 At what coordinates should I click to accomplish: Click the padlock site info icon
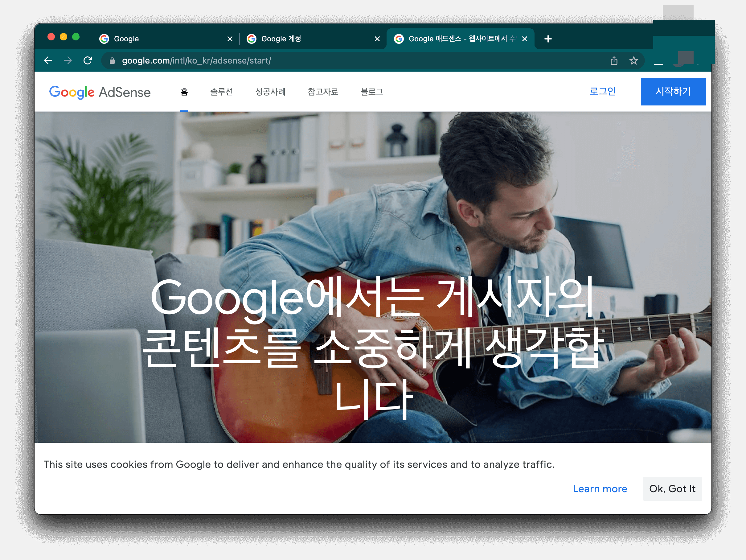112,61
